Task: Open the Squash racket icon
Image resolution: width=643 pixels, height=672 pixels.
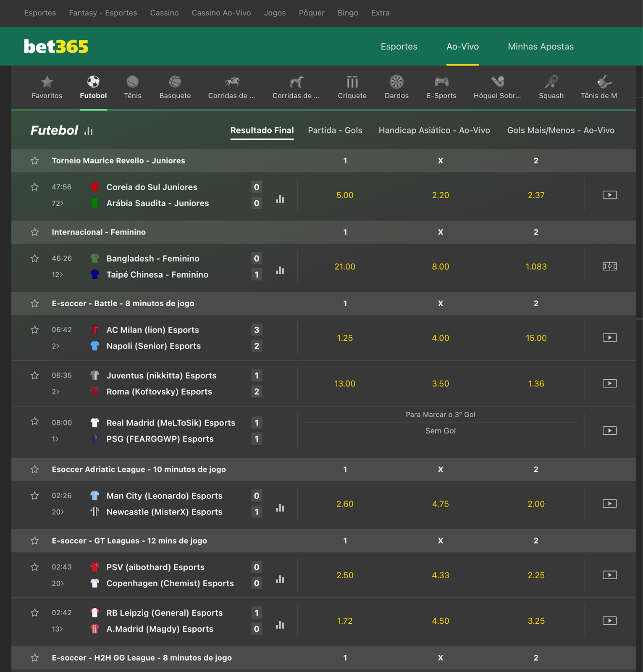Action: 551,81
